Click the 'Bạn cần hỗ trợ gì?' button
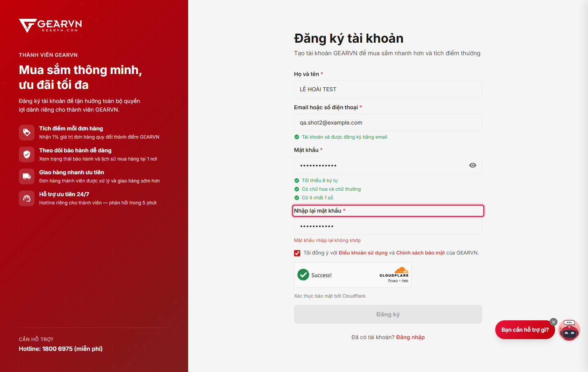The width and height of the screenshot is (588, 372). point(525,330)
